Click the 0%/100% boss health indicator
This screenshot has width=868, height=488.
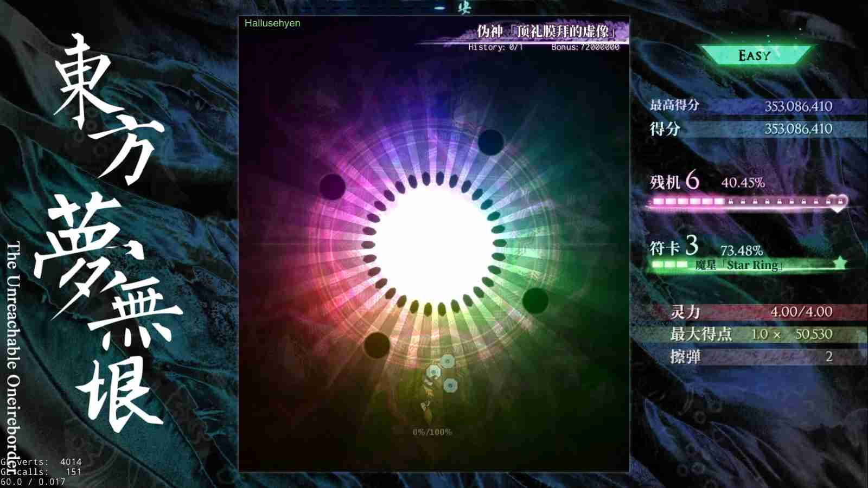[x=432, y=432]
